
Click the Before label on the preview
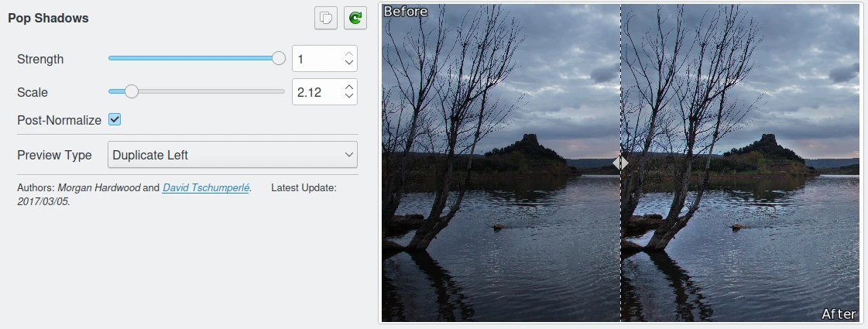(x=405, y=12)
